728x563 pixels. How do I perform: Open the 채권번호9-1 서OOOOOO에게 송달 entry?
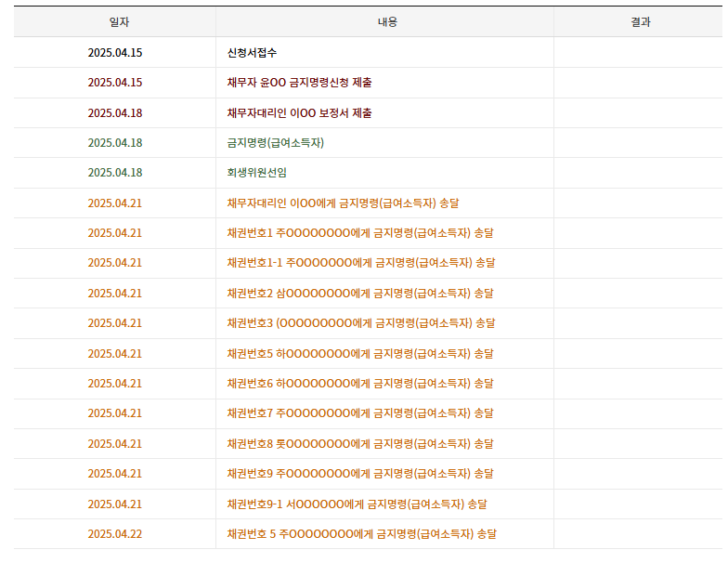point(357,504)
